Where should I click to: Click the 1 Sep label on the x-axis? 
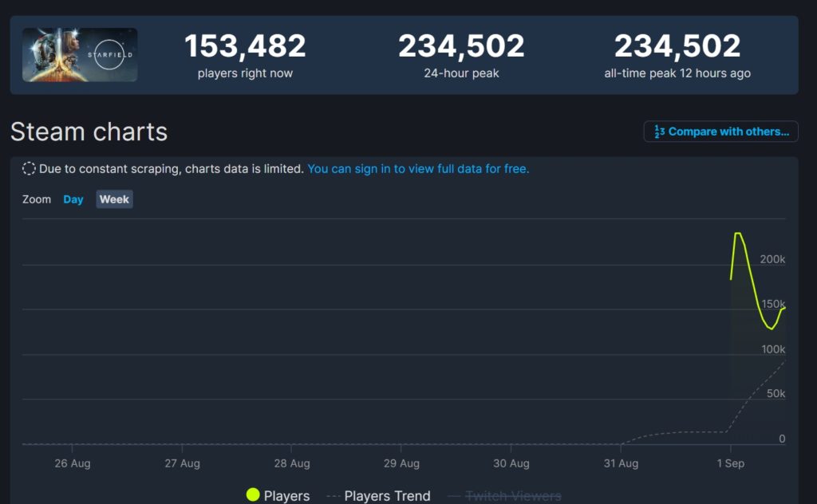point(730,463)
